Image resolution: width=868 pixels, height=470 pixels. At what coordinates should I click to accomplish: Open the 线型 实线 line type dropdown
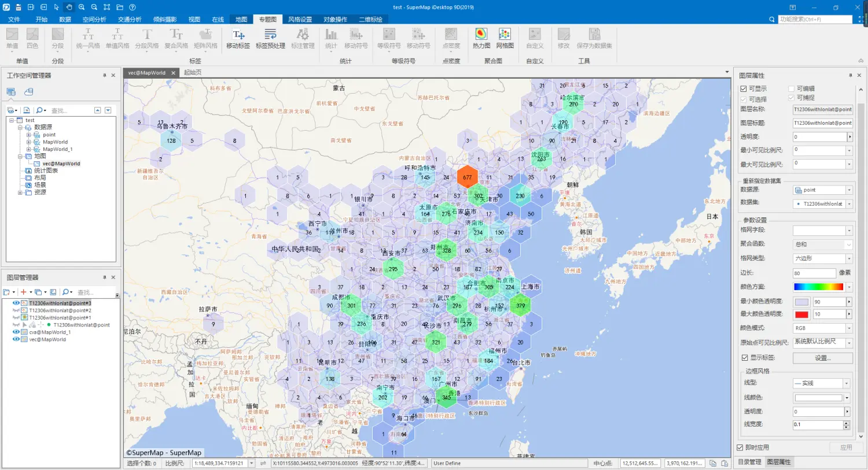[846, 383]
